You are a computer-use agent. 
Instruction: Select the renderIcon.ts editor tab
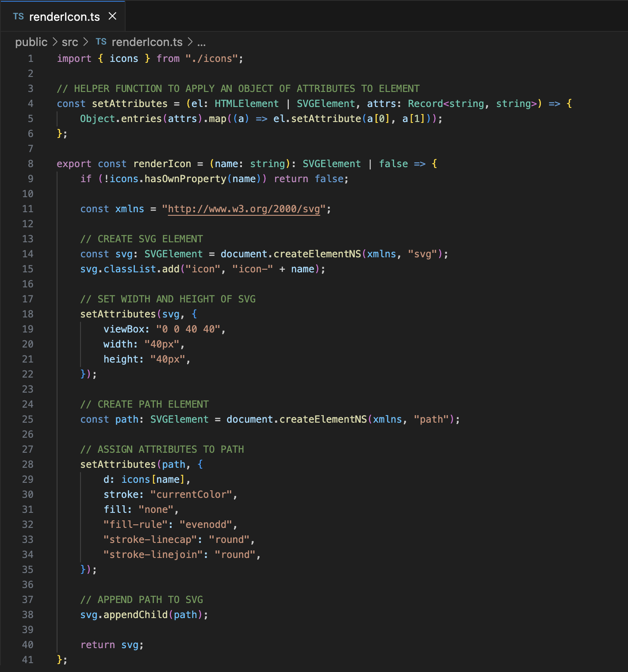point(63,16)
